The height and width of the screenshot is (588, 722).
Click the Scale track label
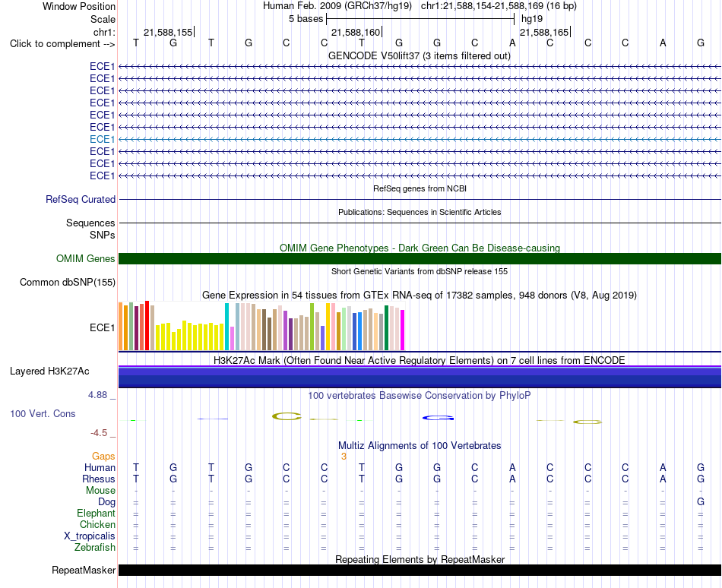point(103,19)
